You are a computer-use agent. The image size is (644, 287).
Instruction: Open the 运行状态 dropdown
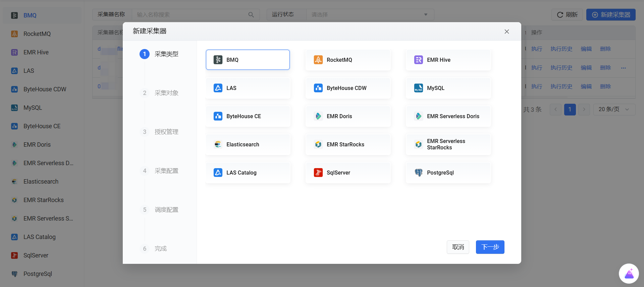click(370, 15)
